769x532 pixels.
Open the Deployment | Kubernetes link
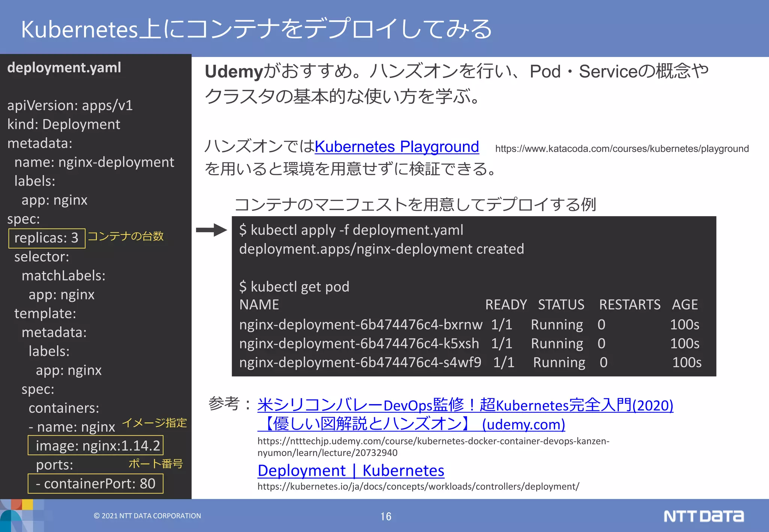[x=351, y=470]
